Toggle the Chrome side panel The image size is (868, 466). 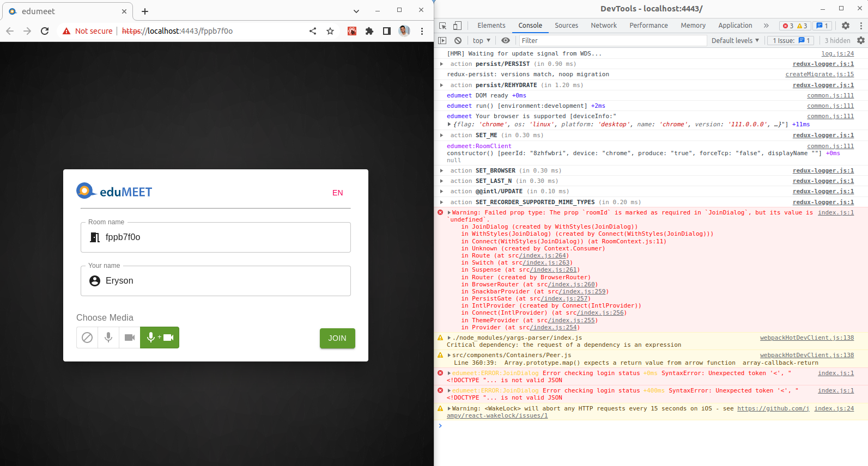387,31
